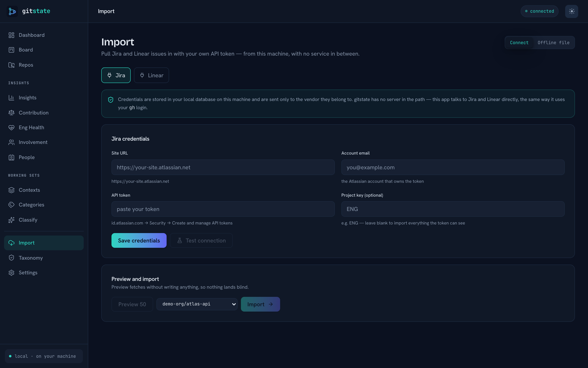Open Involvement users icon
This screenshot has width=588, height=368.
[x=11, y=142]
